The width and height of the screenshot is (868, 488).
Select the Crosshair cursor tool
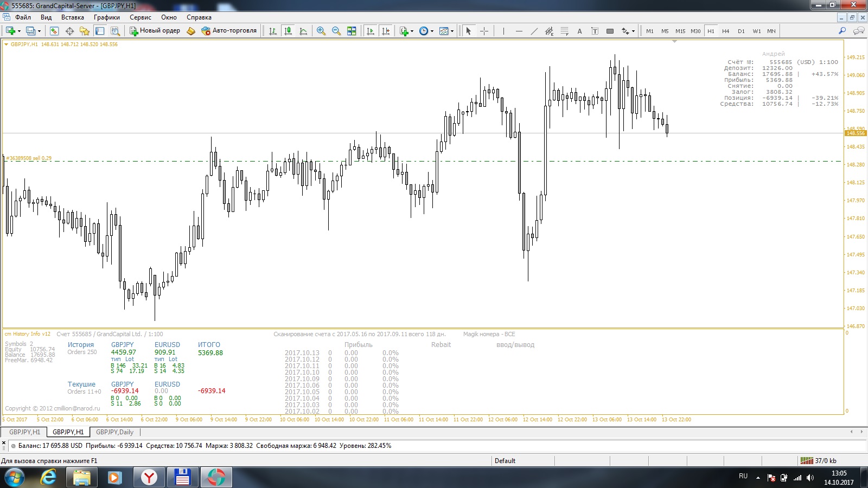point(484,31)
